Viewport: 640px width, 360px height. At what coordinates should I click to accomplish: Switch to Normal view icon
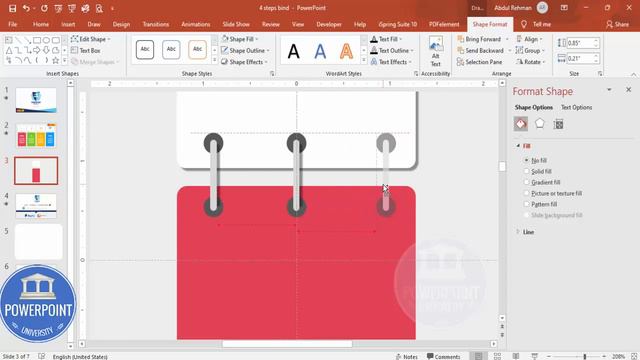pyautogui.click(x=478, y=356)
